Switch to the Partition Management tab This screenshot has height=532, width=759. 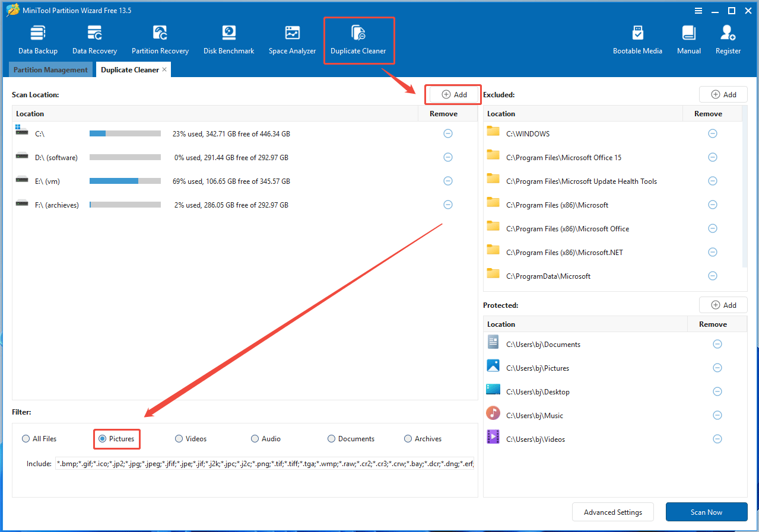(x=50, y=69)
